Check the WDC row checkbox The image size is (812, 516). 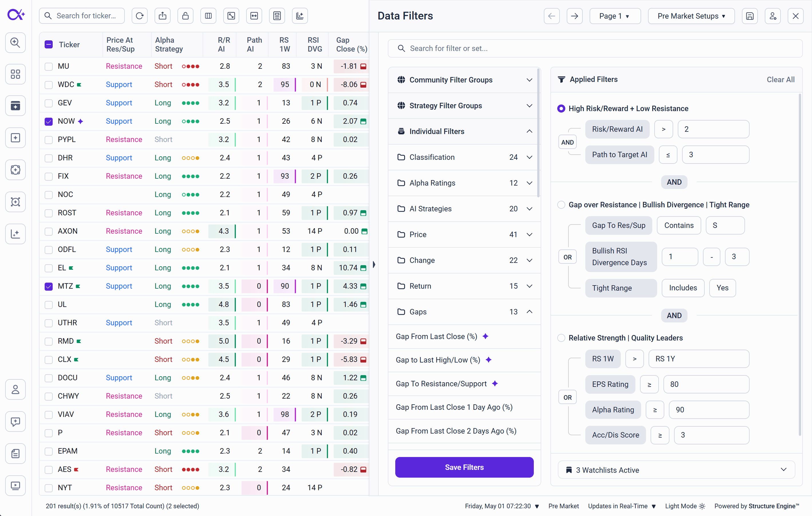(x=49, y=85)
